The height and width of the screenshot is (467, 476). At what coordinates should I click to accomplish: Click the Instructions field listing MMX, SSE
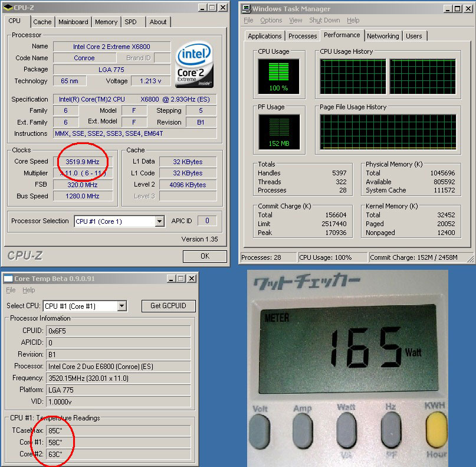135,133
